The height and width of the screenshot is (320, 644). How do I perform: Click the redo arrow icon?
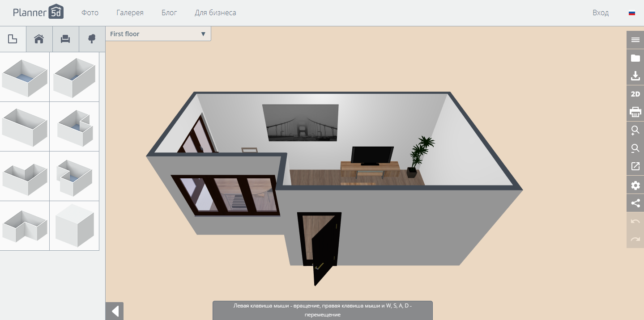pyautogui.click(x=635, y=239)
